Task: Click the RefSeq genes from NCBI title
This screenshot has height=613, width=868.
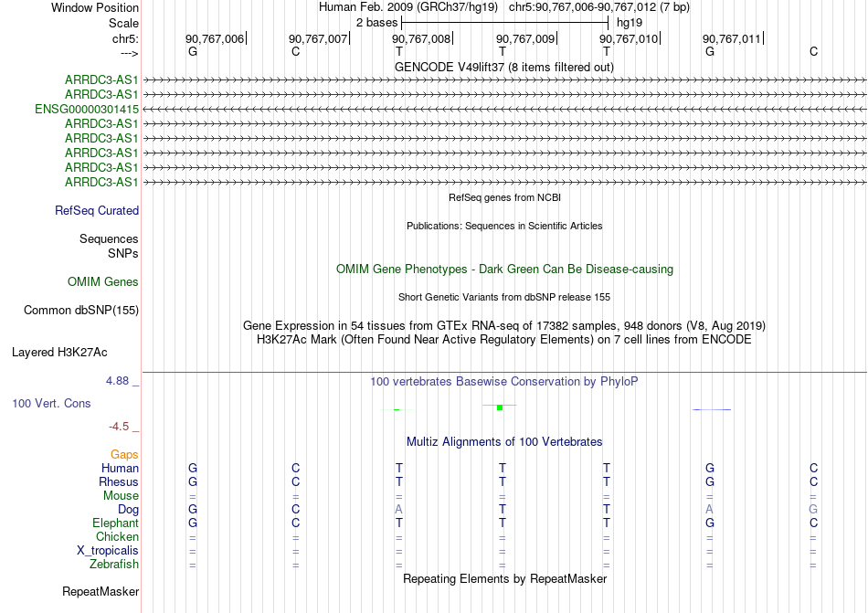Action: tap(505, 197)
